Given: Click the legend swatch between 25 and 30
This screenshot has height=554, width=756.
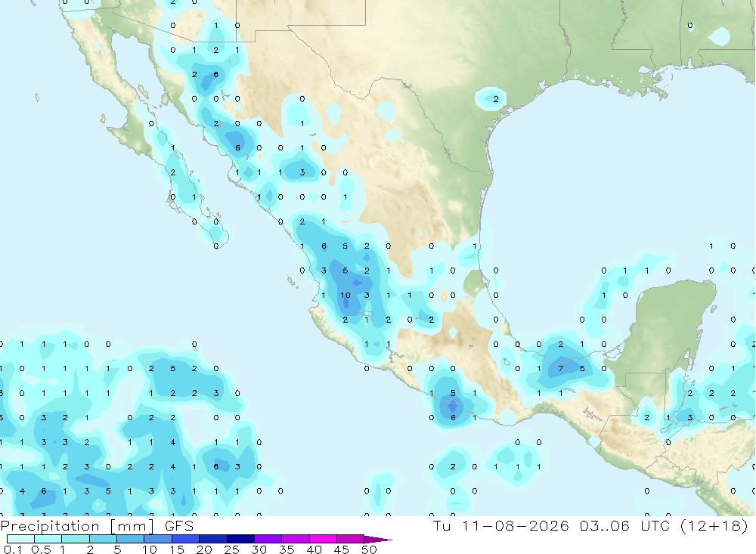Looking at the screenshot, I should [x=240, y=539].
